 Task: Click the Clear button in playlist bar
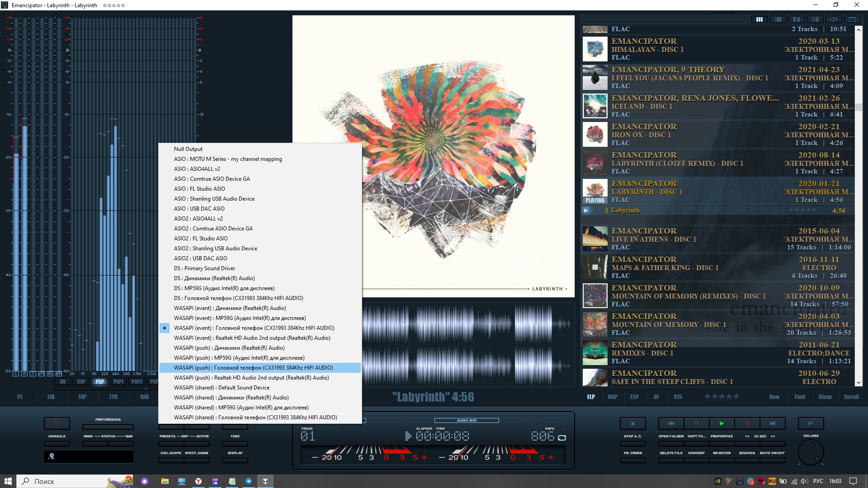click(826, 397)
